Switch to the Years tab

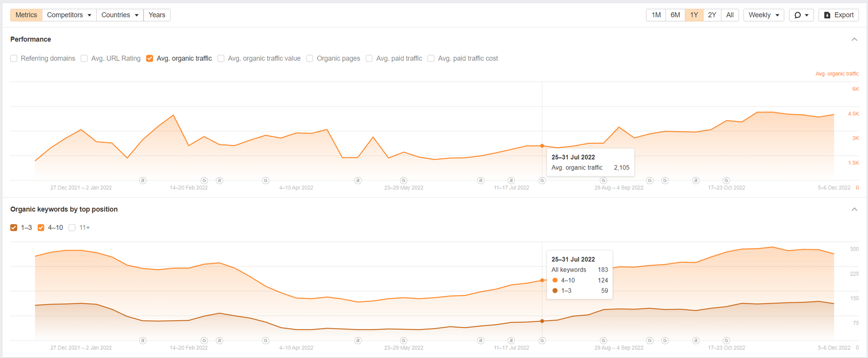point(157,15)
